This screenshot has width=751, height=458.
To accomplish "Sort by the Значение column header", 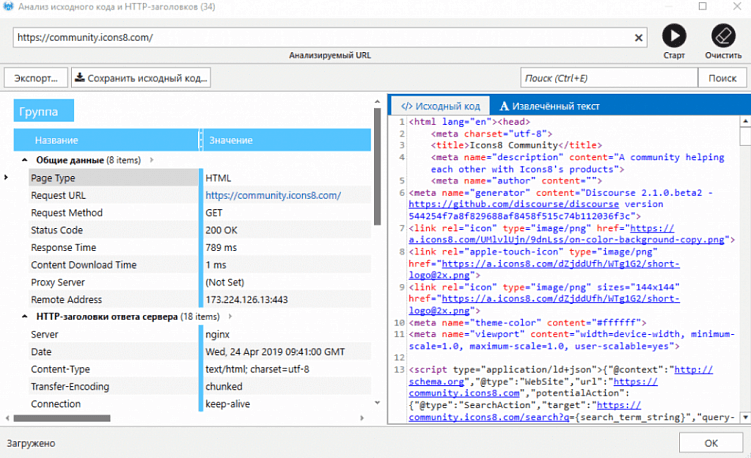I will tap(230, 140).
